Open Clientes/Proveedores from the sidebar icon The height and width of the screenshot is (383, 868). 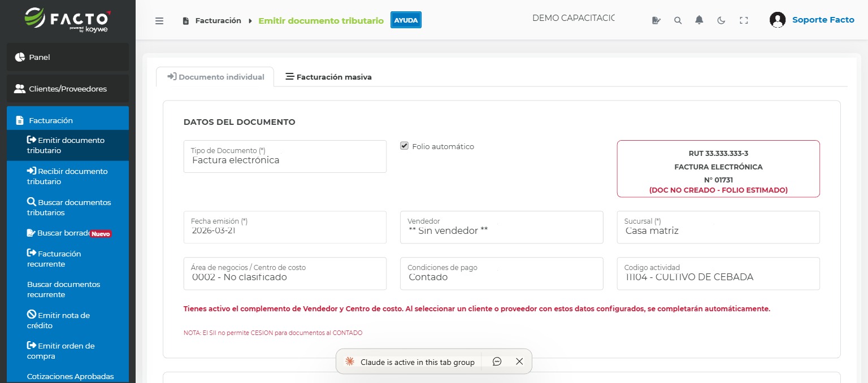pyautogui.click(x=19, y=89)
